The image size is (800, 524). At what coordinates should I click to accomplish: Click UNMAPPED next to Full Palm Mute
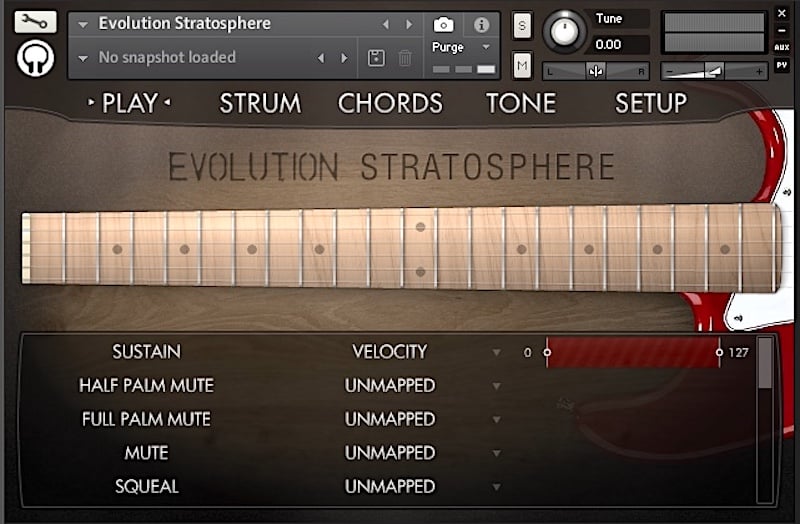(x=390, y=419)
